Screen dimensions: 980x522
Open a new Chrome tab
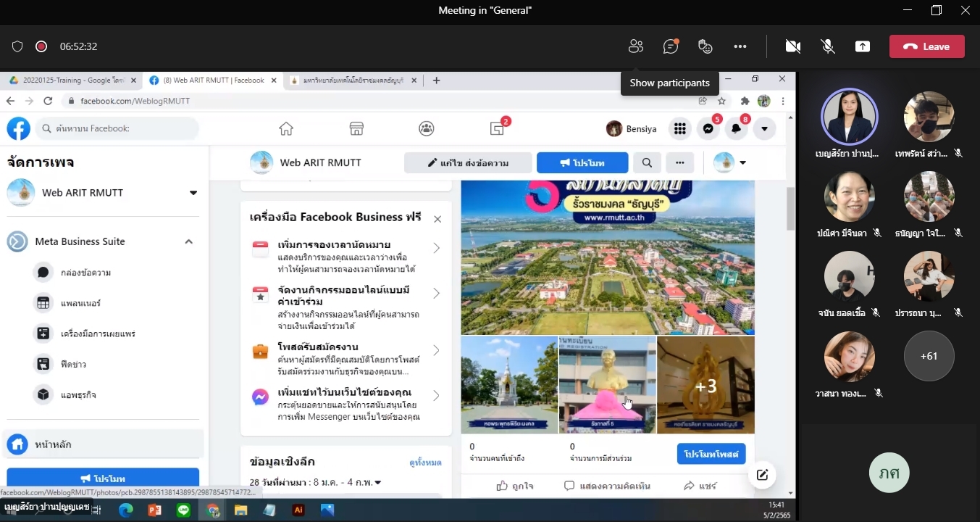[x=436, y=80]
